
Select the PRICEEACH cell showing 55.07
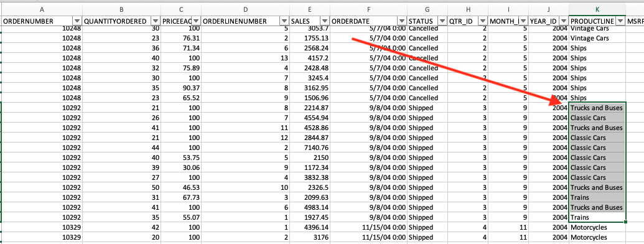pos(181,217)
